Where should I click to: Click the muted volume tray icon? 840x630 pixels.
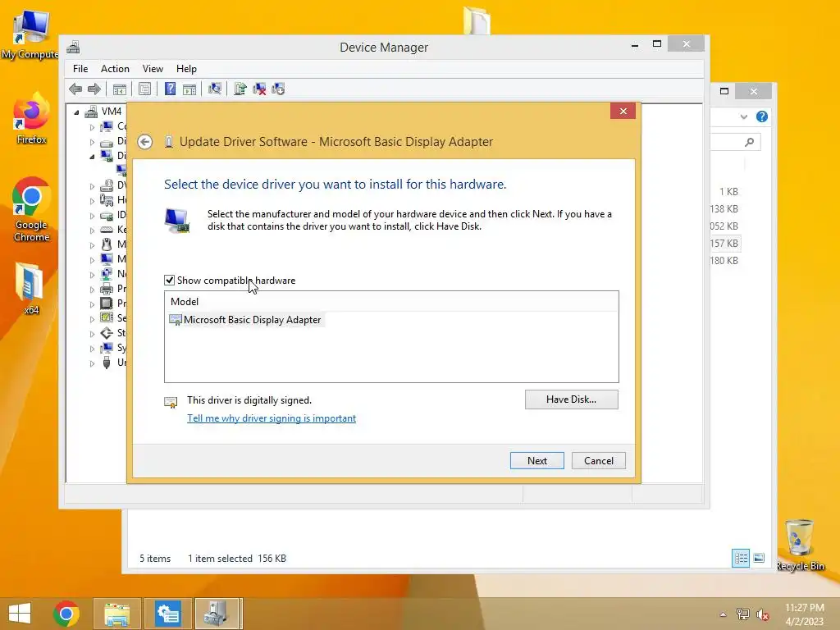pyautogui.click(x=762, y=614)
